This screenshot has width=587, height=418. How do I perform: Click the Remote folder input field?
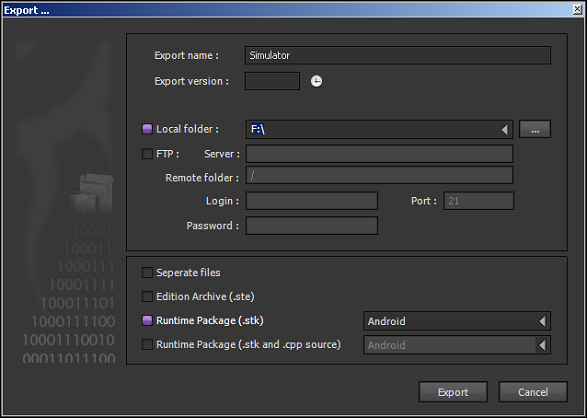(379, 175)
